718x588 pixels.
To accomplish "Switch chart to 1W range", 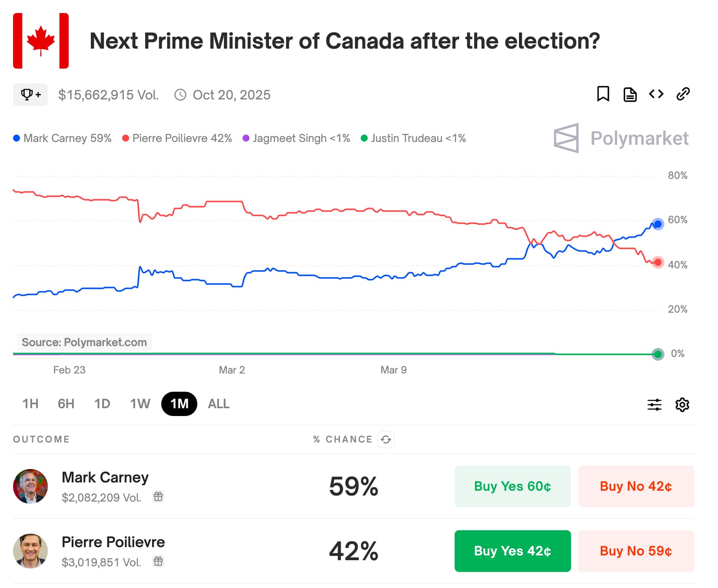I will (140, 404).
